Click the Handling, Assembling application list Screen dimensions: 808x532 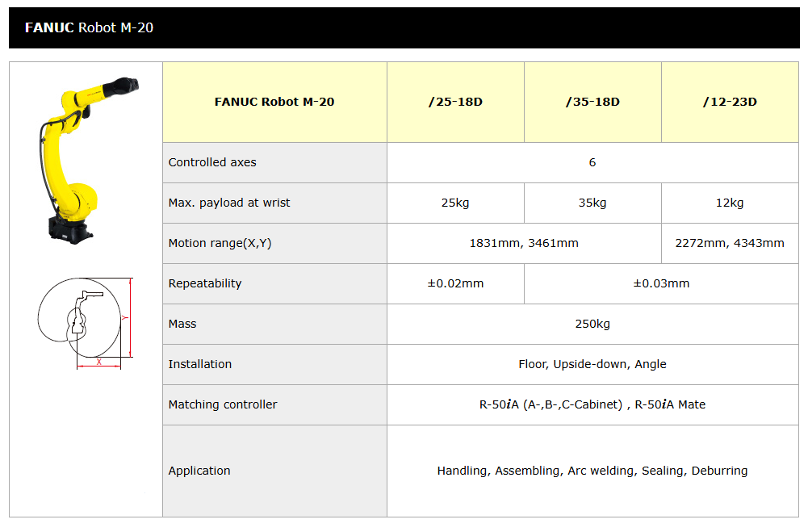[x=592, y=471]
